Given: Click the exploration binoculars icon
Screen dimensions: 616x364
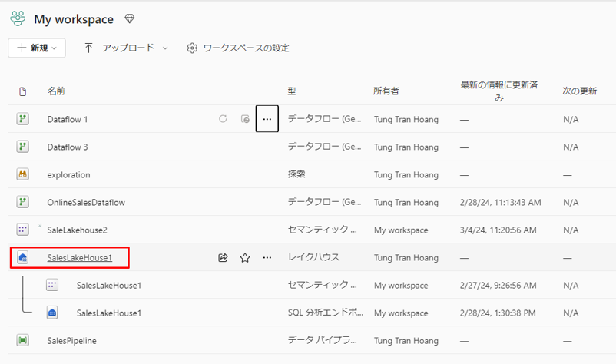Looking at the screenshot, I should pyautogui.click(x=23, y=174).
